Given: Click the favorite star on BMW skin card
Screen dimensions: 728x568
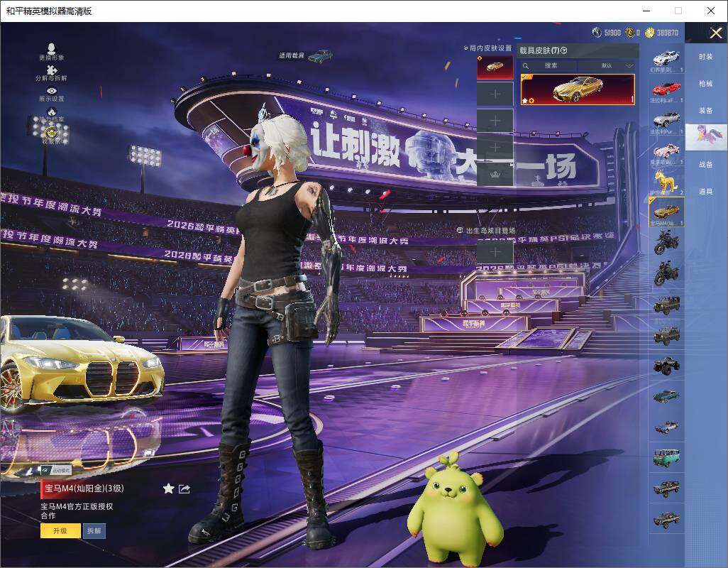Looking at the screenshot, I should [524, 100].
